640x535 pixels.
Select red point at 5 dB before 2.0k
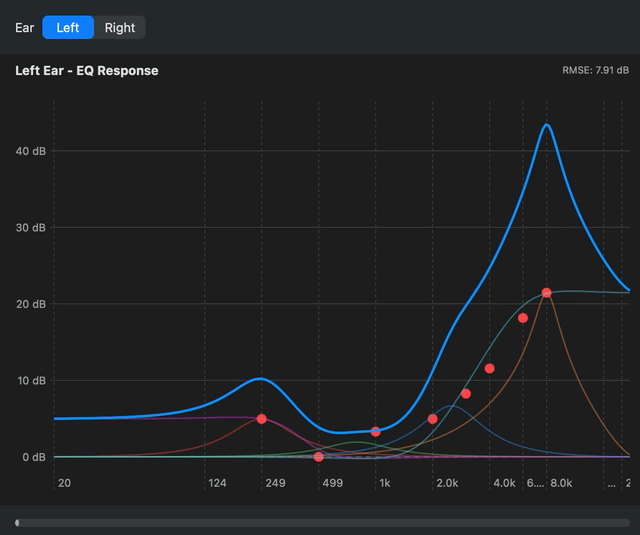[x=433, y=419]
